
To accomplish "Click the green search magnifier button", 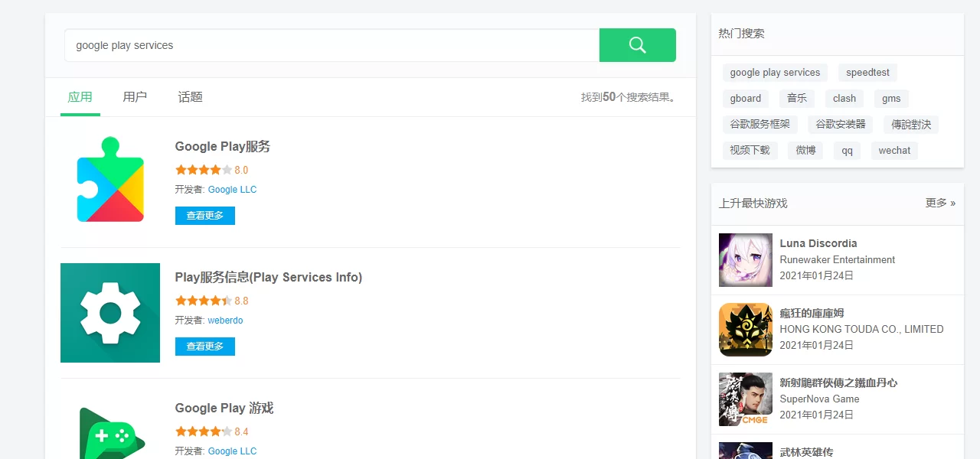I will tap(637, 45).
